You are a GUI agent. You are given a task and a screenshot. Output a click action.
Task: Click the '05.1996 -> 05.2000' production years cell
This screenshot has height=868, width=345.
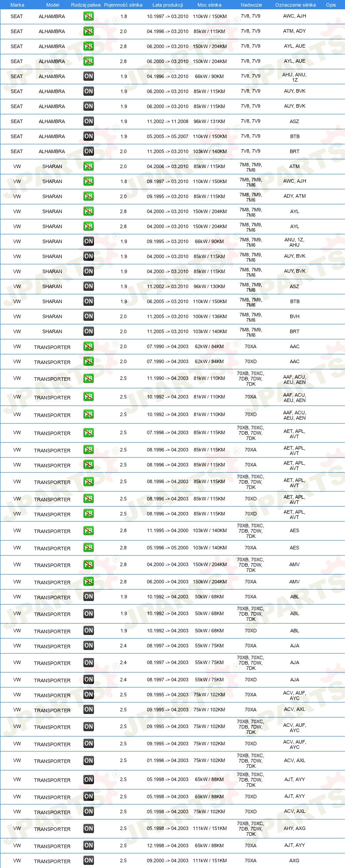[x=168, y=548]
